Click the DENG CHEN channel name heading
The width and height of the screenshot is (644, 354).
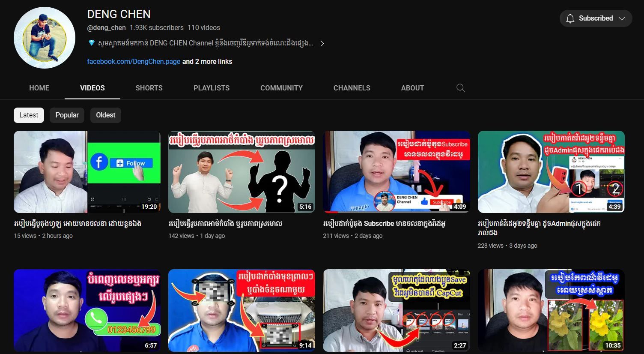119,14
